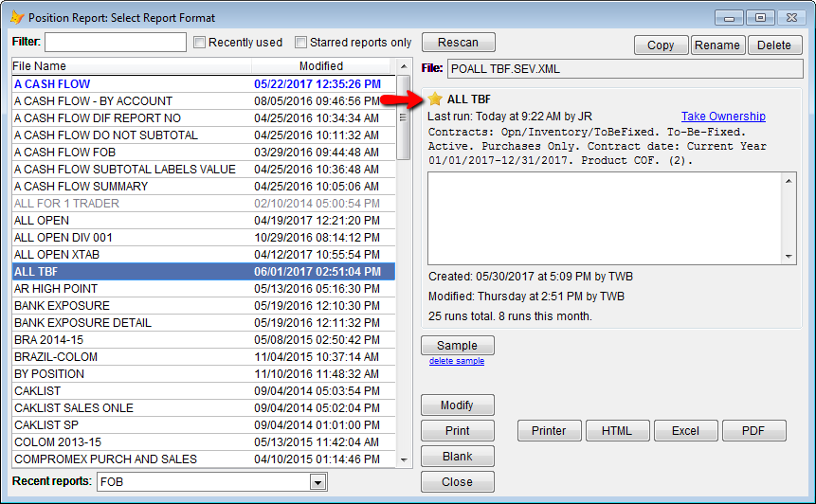Select COMPROMEX PURCH AND SALES row
816x504 pixels.
(x=204, y=459)
